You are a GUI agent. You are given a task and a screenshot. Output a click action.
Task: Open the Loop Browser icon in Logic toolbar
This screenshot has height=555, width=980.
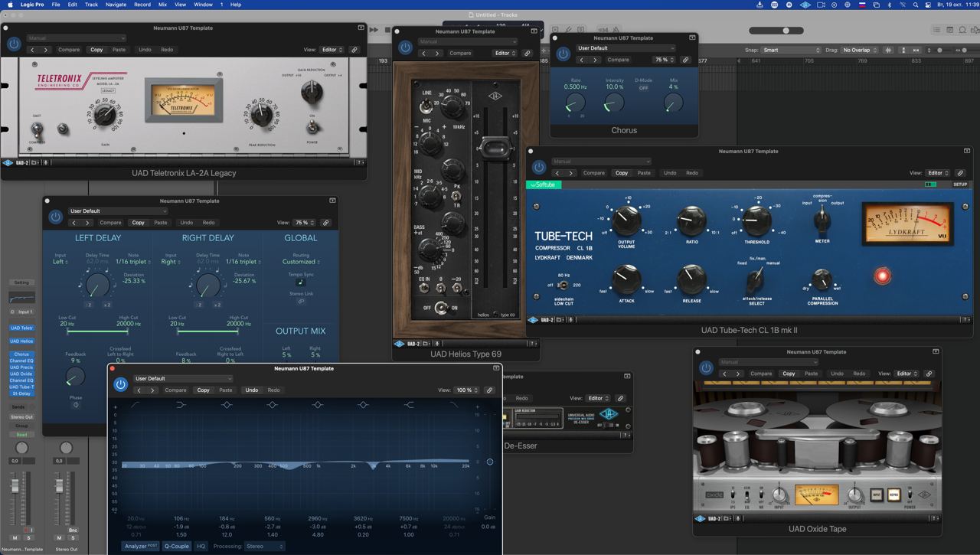tap(962, 30)
